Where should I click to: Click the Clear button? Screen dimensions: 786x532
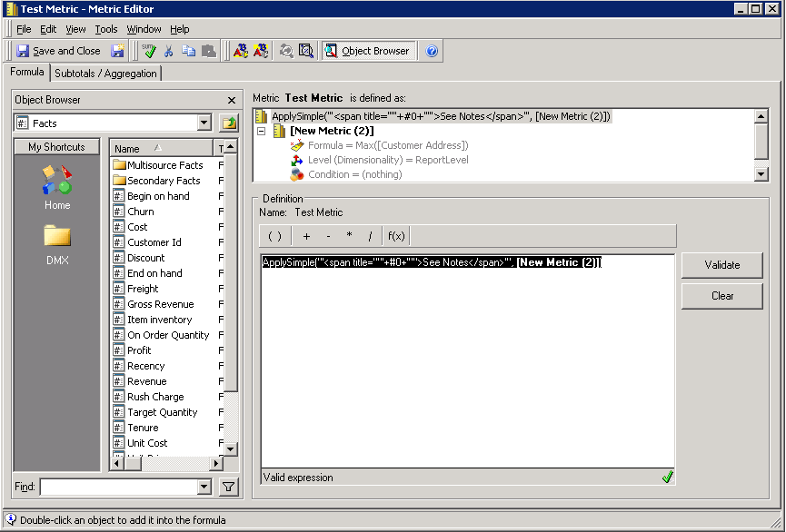tap(721, 296)
